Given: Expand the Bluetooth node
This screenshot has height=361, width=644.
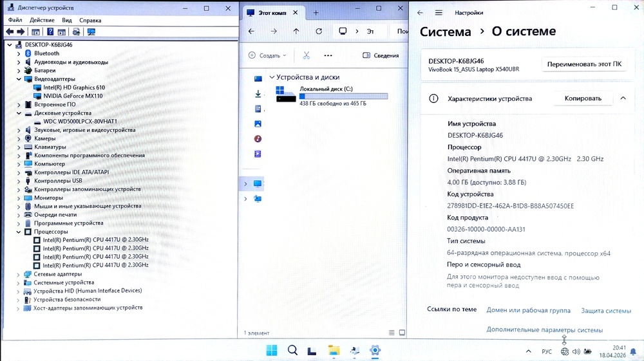Looking at the screenshot, I should pos(19,53).
